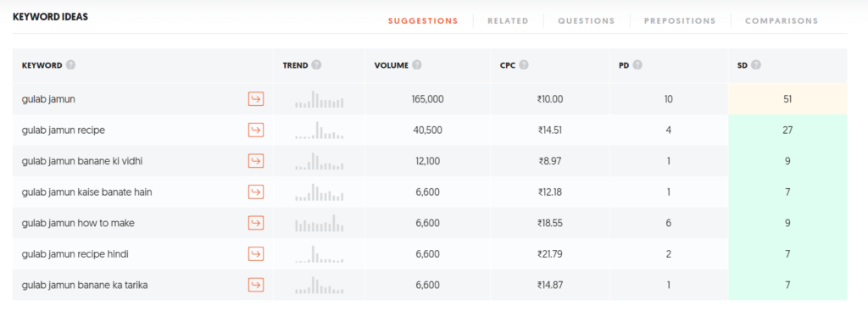Viewport: 868px width, 311px height.
Task: Show SD column help tooltip
Action: tap(756, 64)
